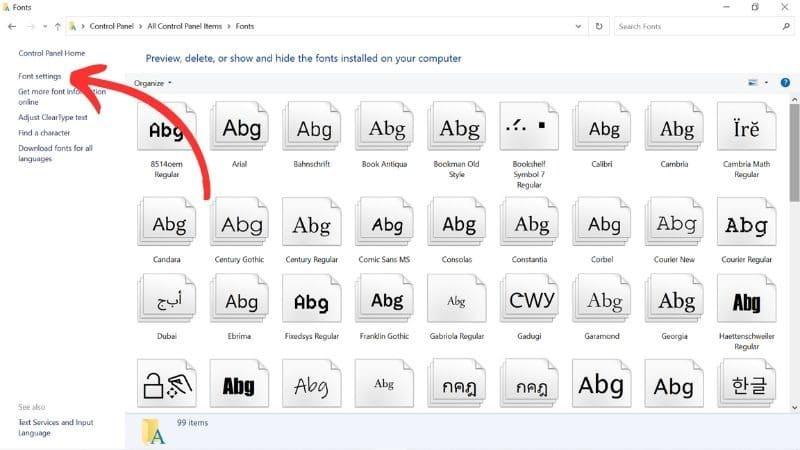The height and width of the screenshot is (450, 800).
Task: Click the scrollbar down arrow
Action: [x=794, y=407]
